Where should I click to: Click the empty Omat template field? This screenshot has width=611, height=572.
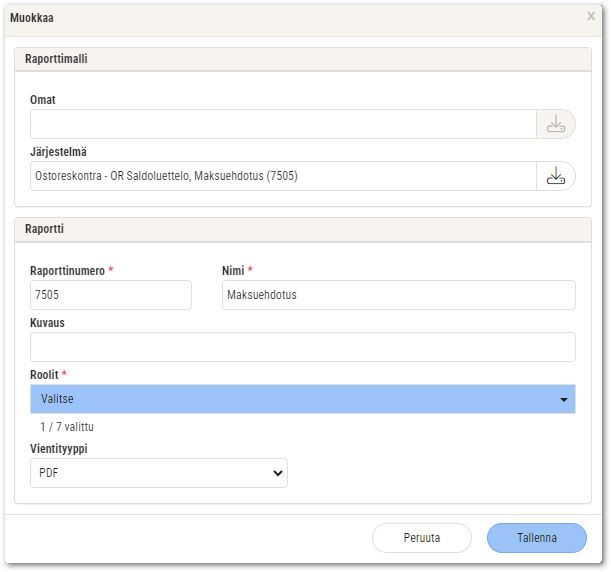[283, 124]
